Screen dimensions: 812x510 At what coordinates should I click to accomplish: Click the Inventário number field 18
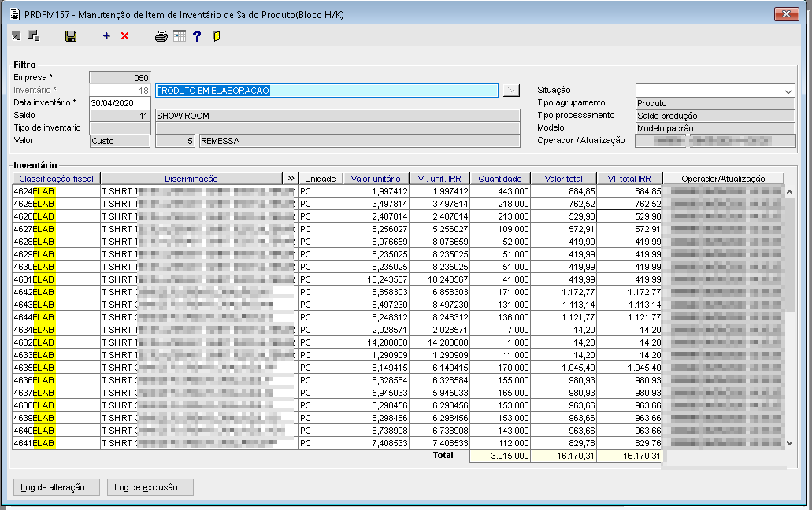tap(120, 91)
